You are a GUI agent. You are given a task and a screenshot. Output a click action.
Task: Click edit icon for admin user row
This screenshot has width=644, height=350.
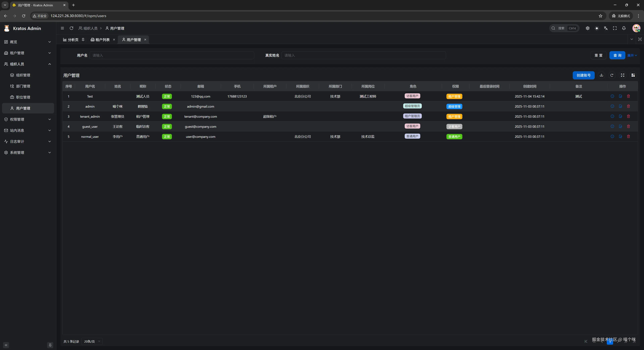(x=620, y=106)
